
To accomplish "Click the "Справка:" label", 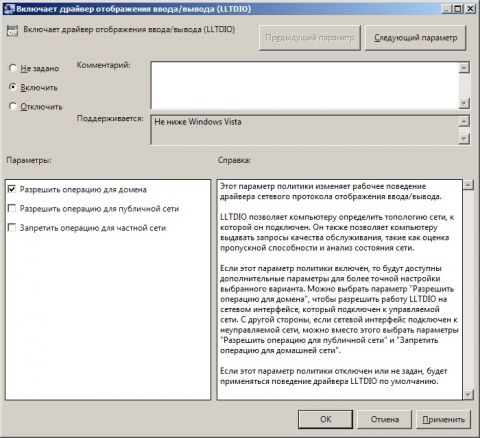I will 234,160.
